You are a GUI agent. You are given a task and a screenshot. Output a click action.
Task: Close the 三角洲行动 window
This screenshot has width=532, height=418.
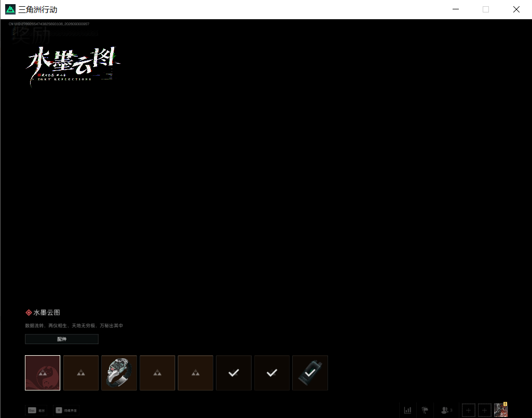pyautogui.click(x=516, y=9)
